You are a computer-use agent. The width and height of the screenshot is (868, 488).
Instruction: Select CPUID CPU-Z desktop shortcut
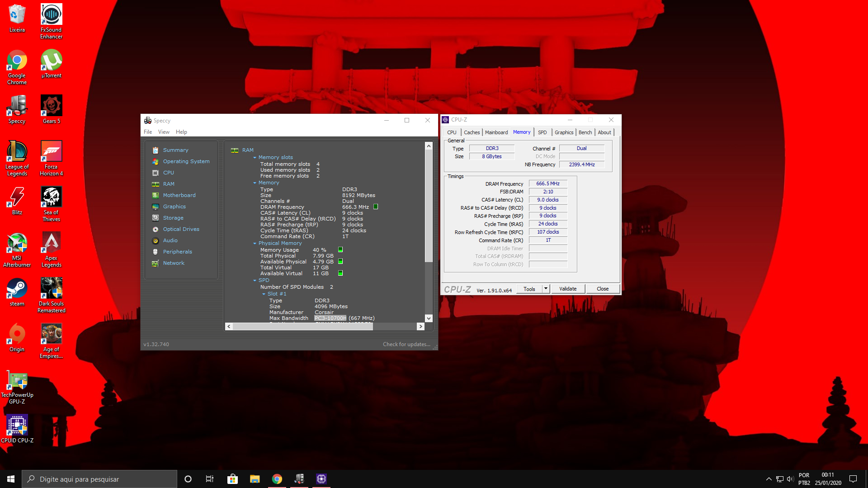pyautogui.click(x=17, y=429)
